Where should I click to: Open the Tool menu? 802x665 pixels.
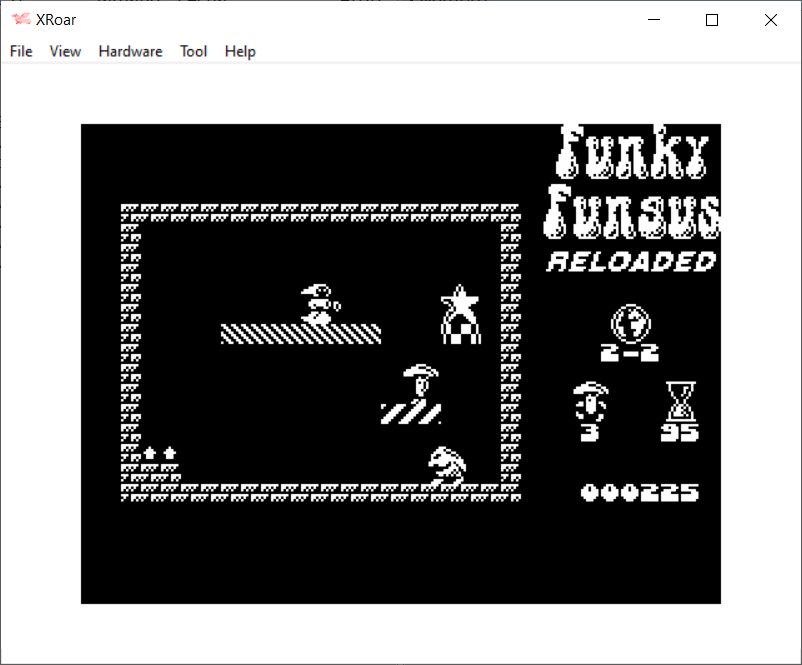[193, 51]
